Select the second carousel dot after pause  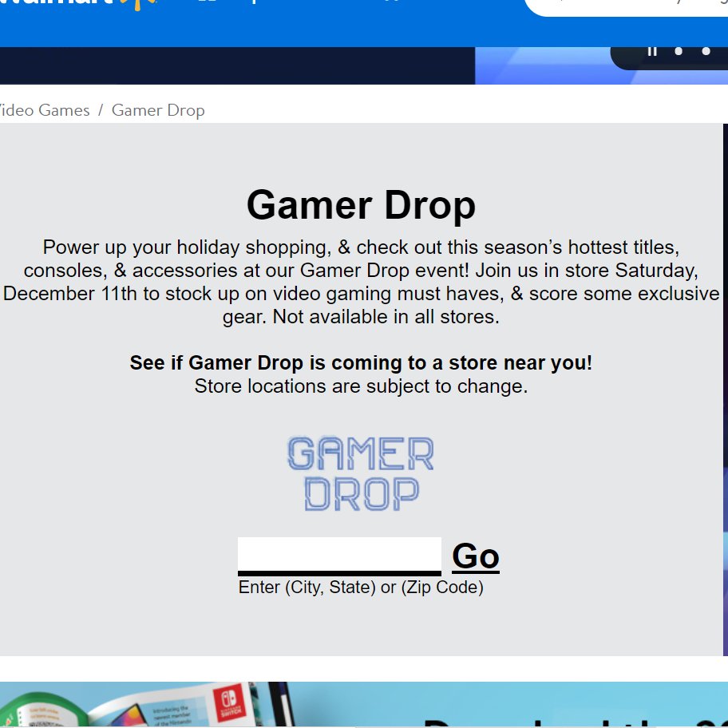pyautogui.click(x=706, y=51)
